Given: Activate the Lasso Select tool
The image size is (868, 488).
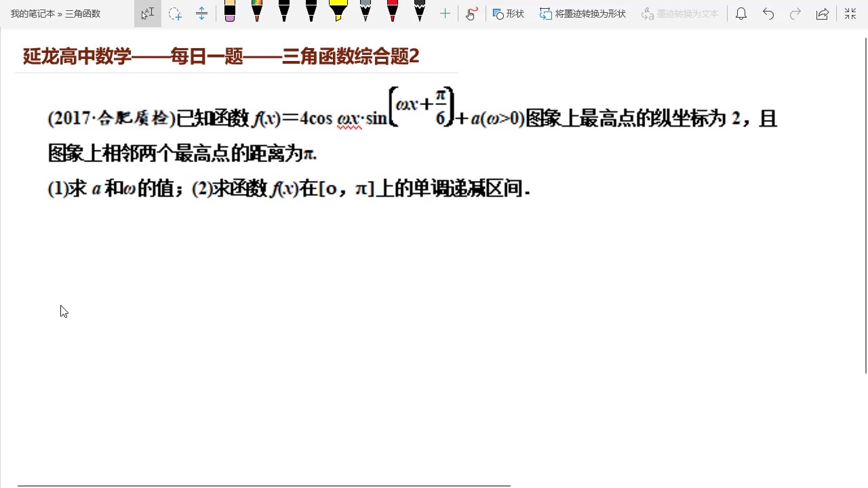Looking at the screenshot, I should click(175, 14).
